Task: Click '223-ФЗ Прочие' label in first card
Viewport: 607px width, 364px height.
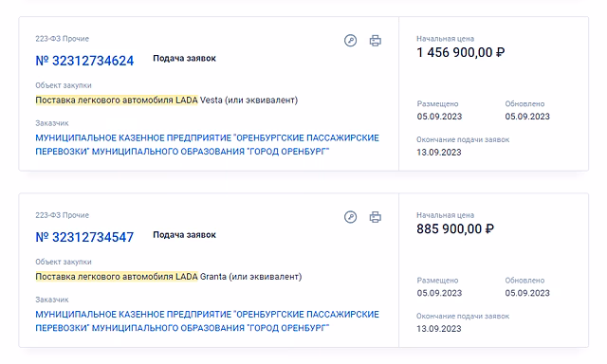Action: [x=62, y=39]
